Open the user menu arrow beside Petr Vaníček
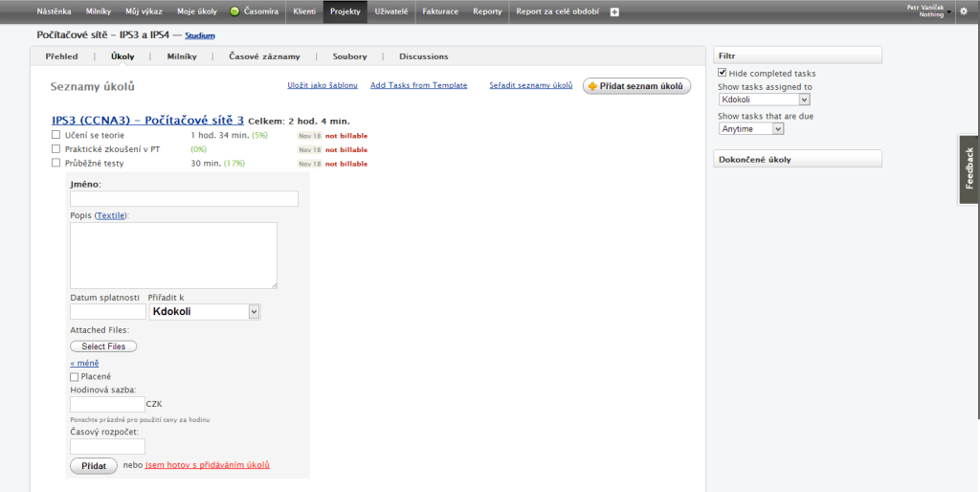 point(948,11)
